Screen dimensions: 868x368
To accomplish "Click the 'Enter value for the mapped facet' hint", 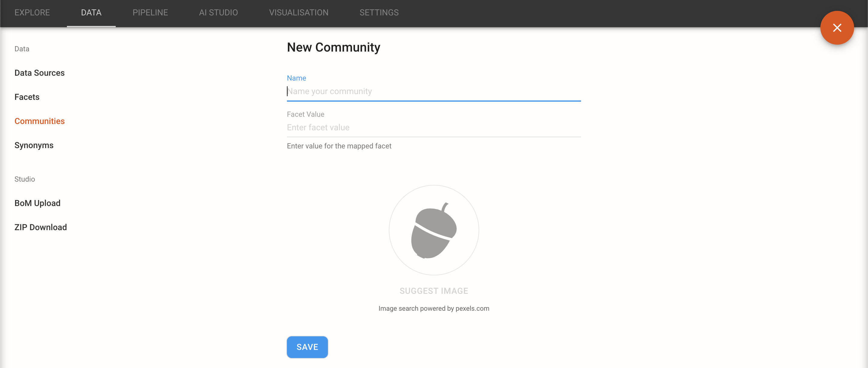I will (x=339, y=146).
